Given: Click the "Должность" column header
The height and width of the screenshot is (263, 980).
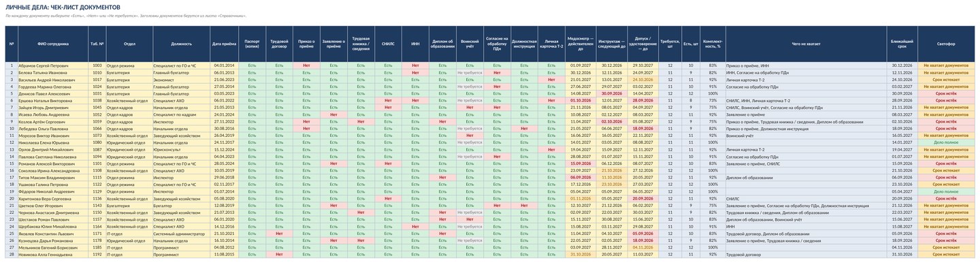Looking at the screenshot, I should [x=181, y=44].
